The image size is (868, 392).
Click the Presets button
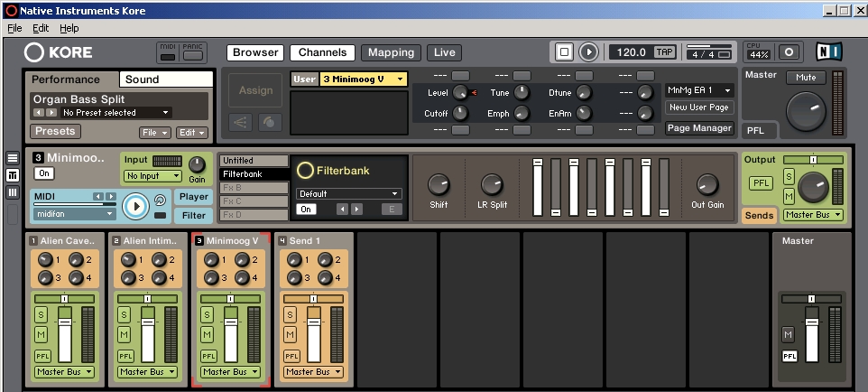(55, 131)
